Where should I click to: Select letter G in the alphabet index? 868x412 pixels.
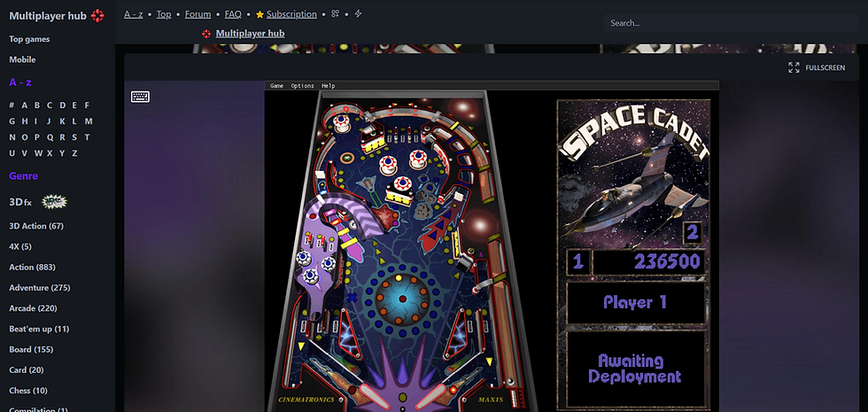11,121
